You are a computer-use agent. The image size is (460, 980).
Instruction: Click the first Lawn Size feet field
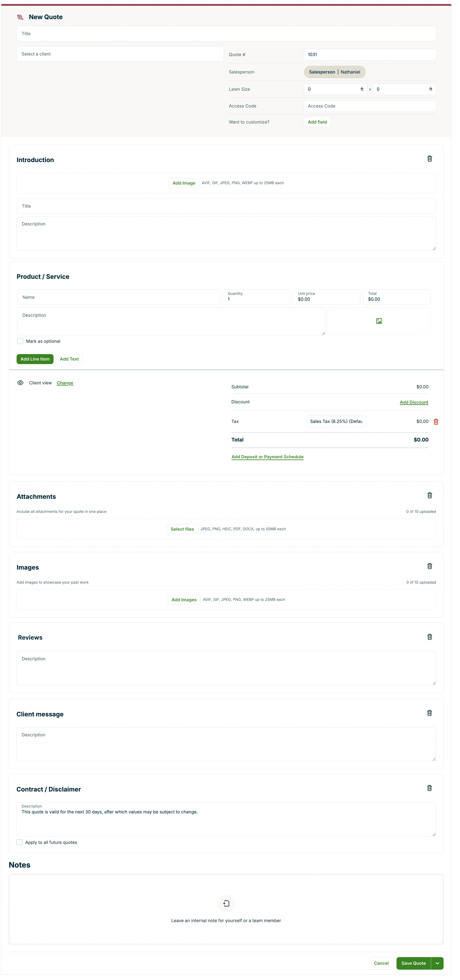pyautogui.click(x=335, y=89)
